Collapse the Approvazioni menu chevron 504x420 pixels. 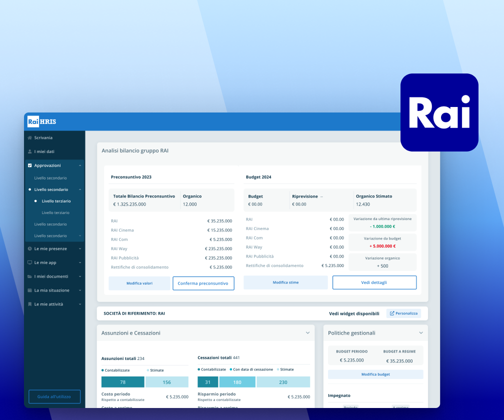click(80, 165)
